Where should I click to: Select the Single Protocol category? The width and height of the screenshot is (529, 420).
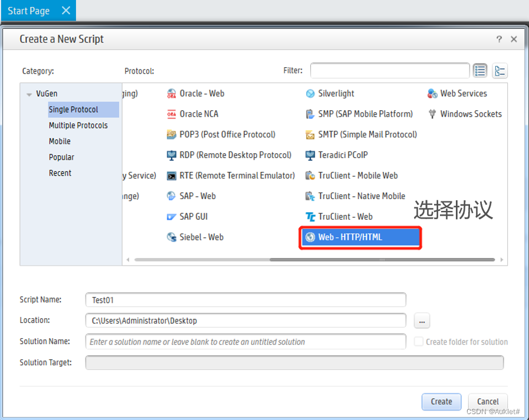[83, 110]
